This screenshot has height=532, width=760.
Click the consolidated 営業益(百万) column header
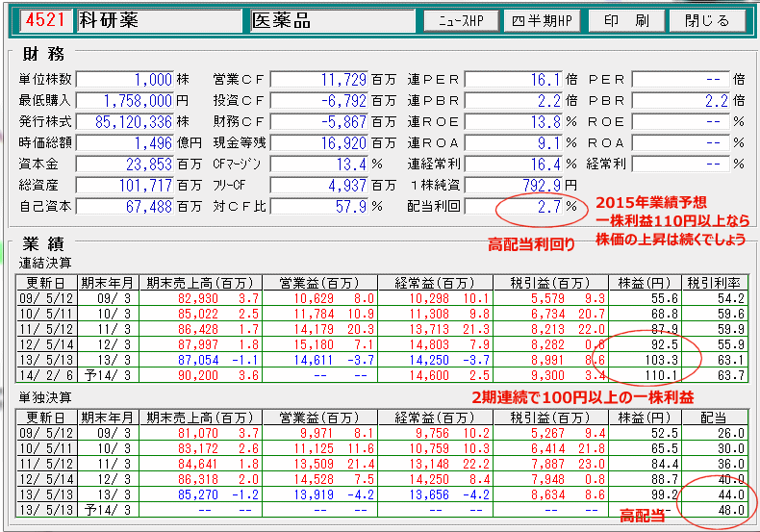319,283
